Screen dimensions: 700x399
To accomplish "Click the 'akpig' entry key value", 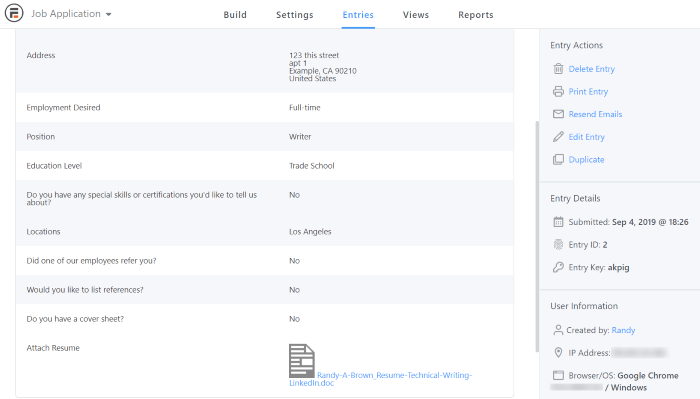I will 618,267.
